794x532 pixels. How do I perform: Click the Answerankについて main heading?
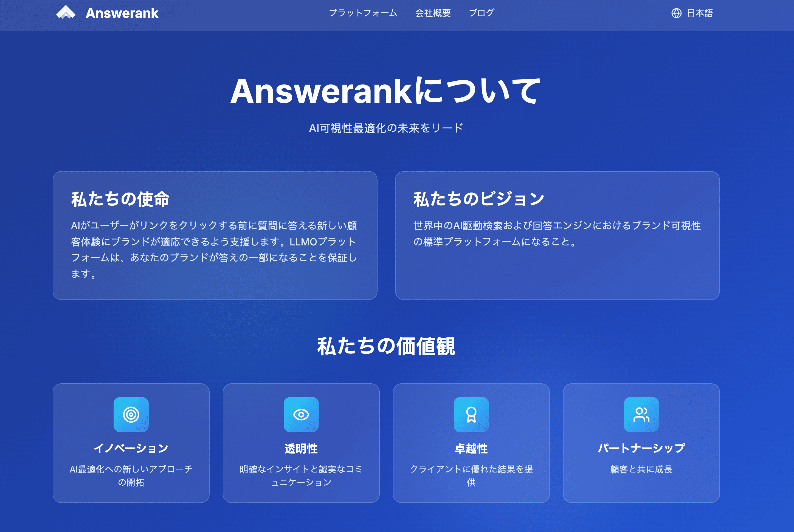click(386, 91)
